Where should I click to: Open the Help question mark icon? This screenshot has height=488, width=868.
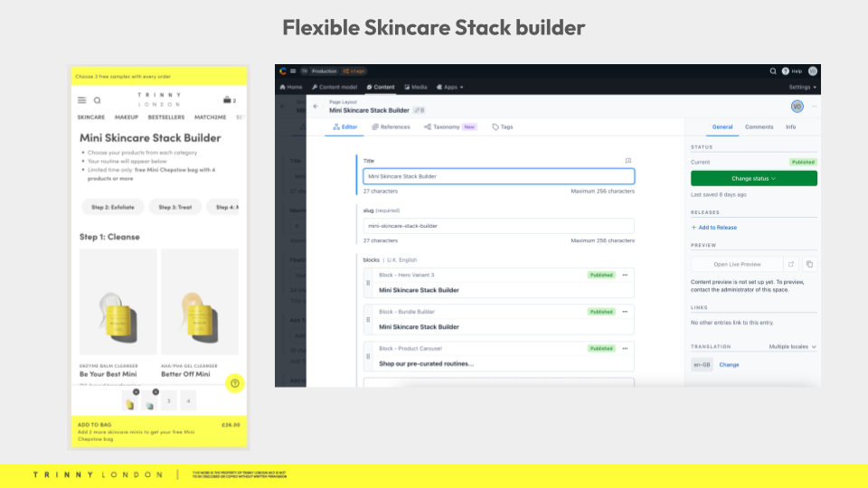coord(785,70)
